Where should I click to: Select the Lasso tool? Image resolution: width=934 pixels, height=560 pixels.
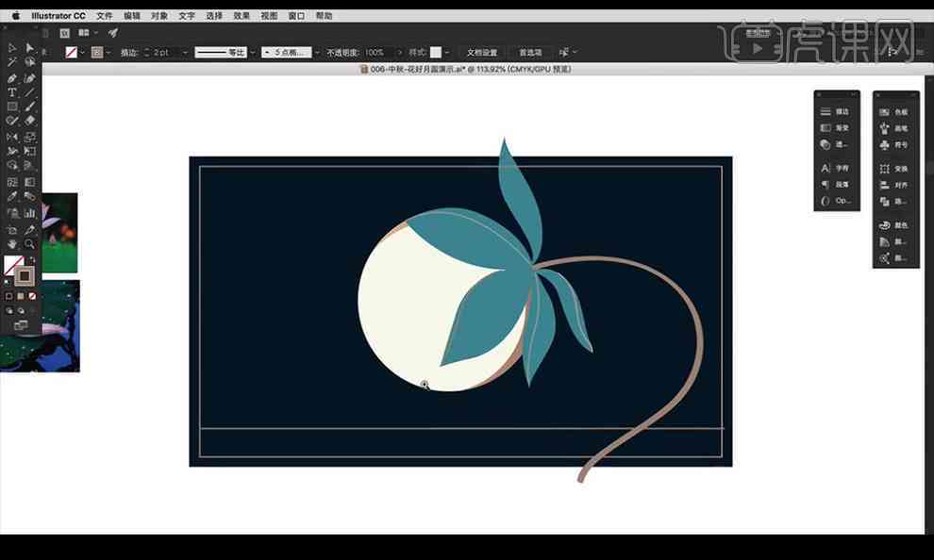coord(30,61)
